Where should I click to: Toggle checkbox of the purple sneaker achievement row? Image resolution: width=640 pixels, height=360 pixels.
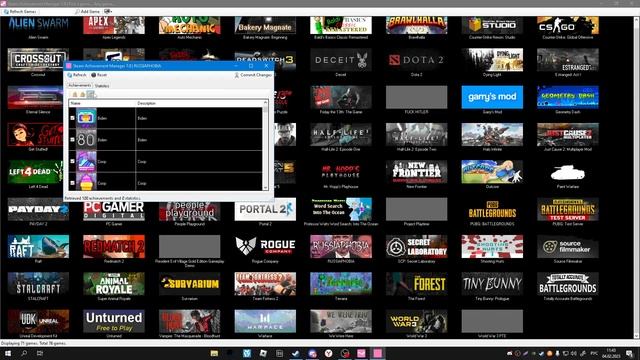click(73, 161)
